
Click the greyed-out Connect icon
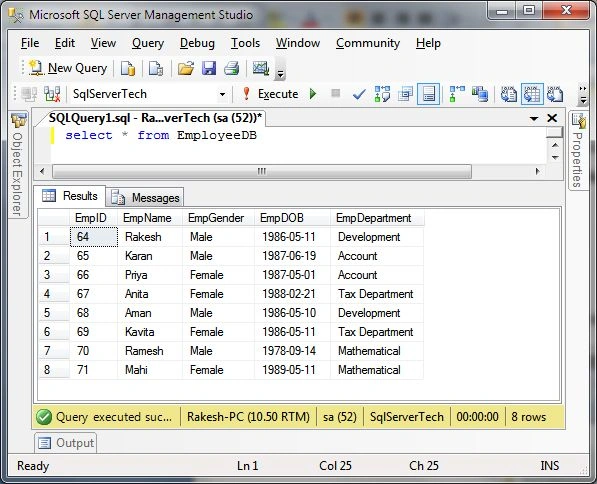click(29, 94)
